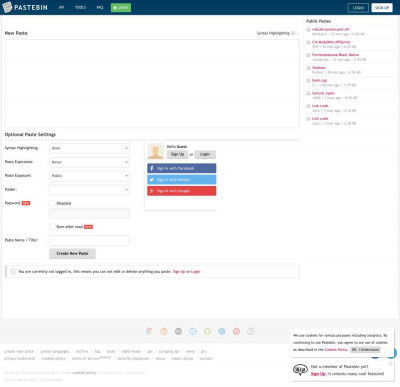The image size is (400, 387).
Task: Open the first public paste in the sidebar
Action: [x=330, y=29]
